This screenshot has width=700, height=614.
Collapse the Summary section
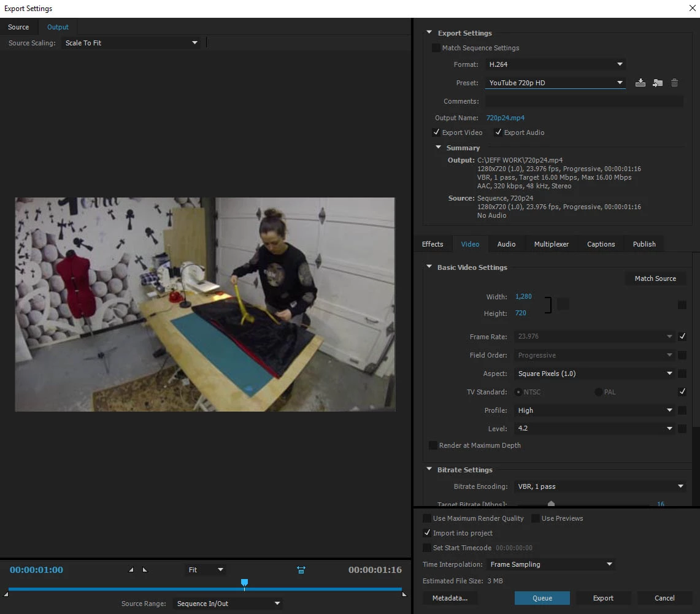[438, 147]
